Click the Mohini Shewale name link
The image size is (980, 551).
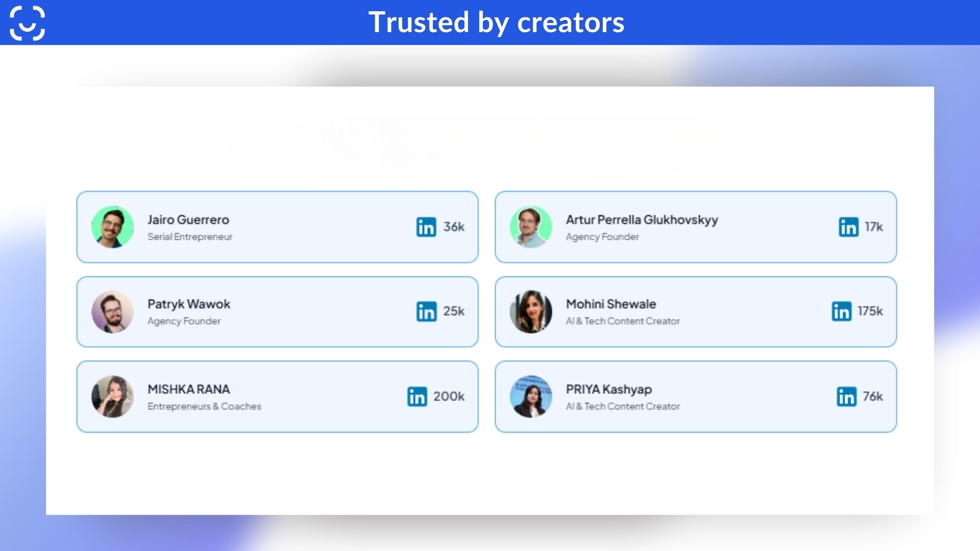pos(611,304)
